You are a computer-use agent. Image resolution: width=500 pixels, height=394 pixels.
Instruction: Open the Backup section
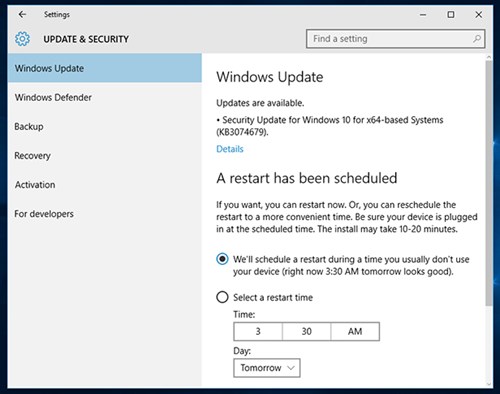pyautogui.click(x=105, y=126)
